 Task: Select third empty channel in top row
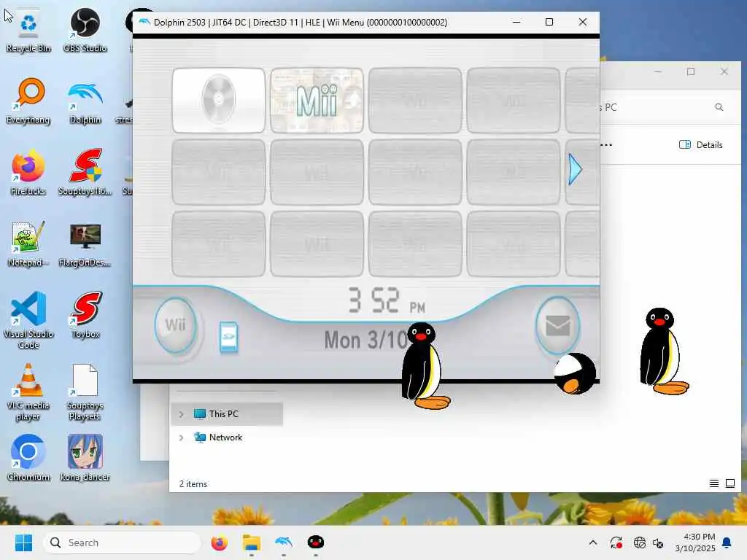point(415,100)
